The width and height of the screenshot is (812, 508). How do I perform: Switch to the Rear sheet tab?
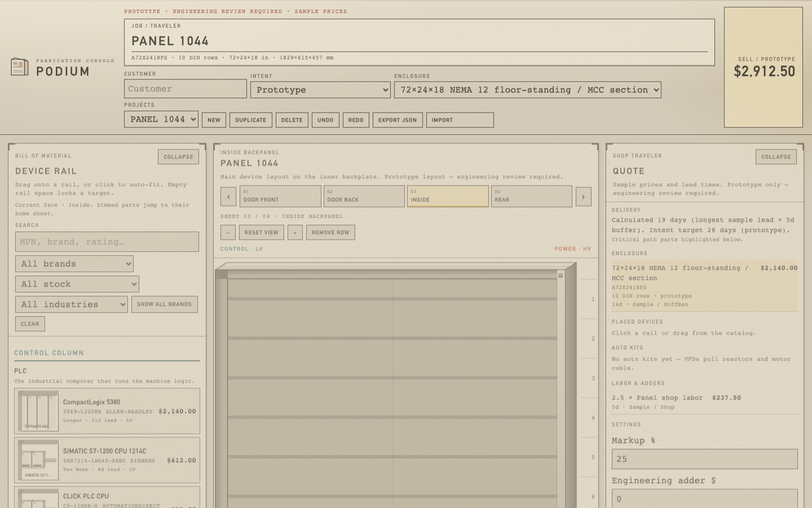532,196
